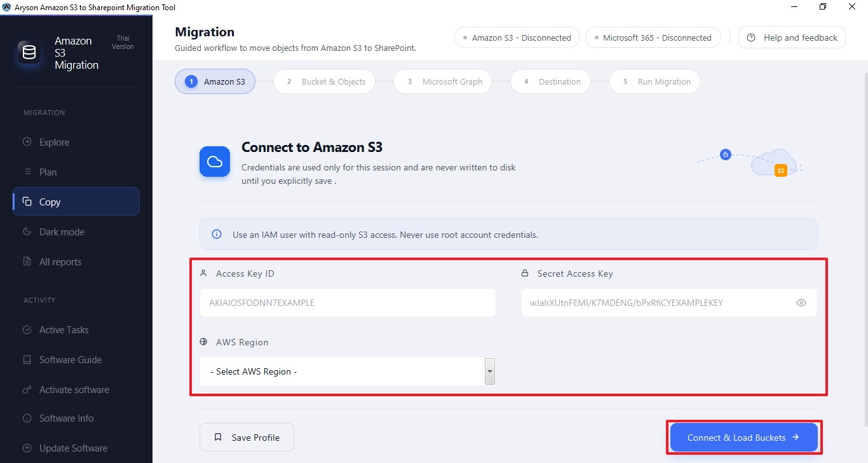Click the "ACTIVITY" sidebar section heading

(39, 300)
